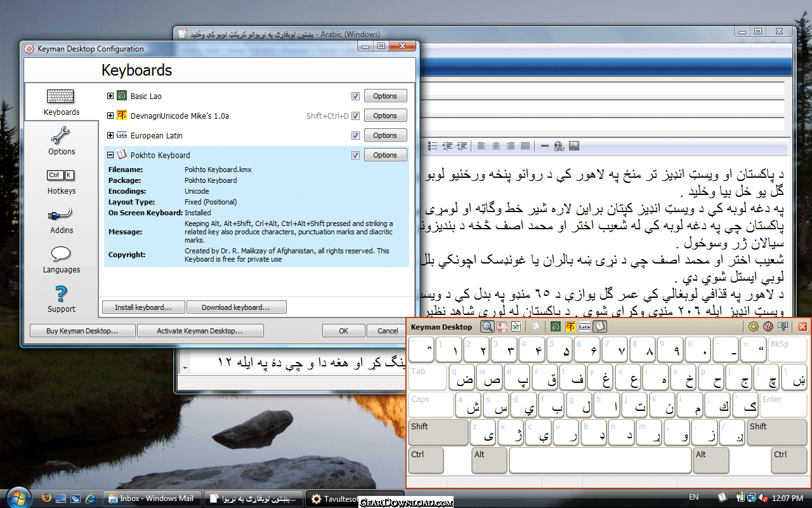
Task: Open Keyman help question mark icon
Action: click(768, 326)
